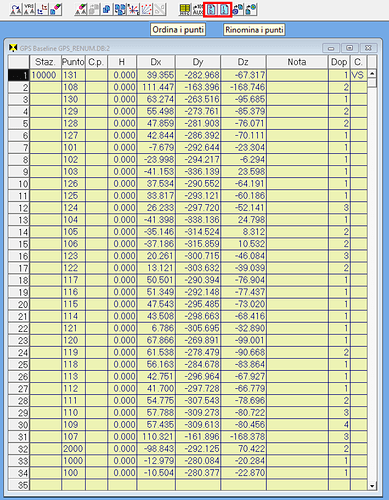Click the first toolbar icon with curved arrow

pyautogui.click(x=16, y=10)
